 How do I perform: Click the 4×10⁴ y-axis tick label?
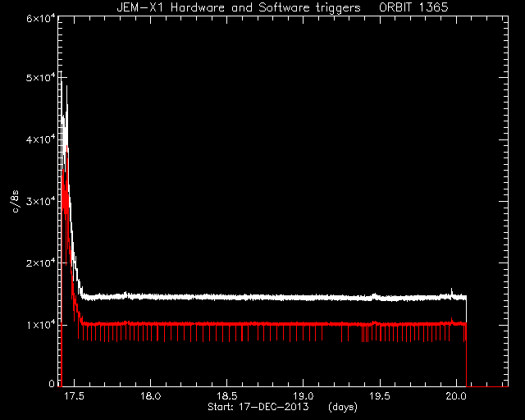[41, 139]
